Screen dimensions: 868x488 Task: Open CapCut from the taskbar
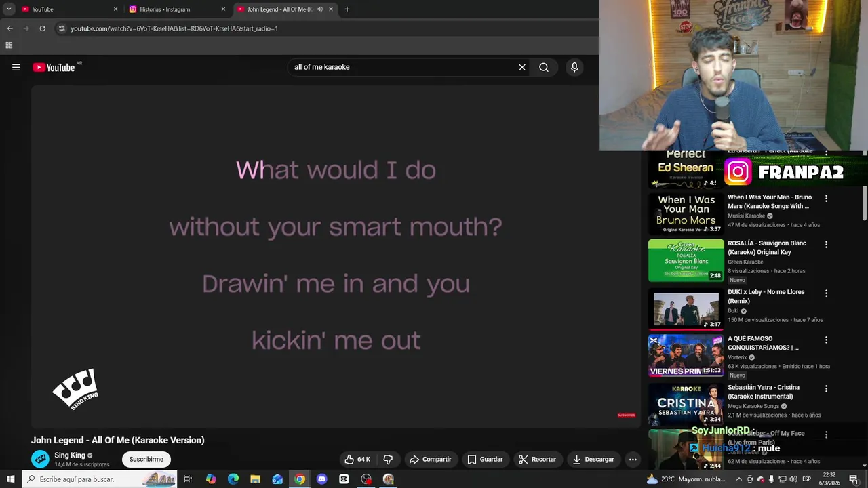coord(344,479)
